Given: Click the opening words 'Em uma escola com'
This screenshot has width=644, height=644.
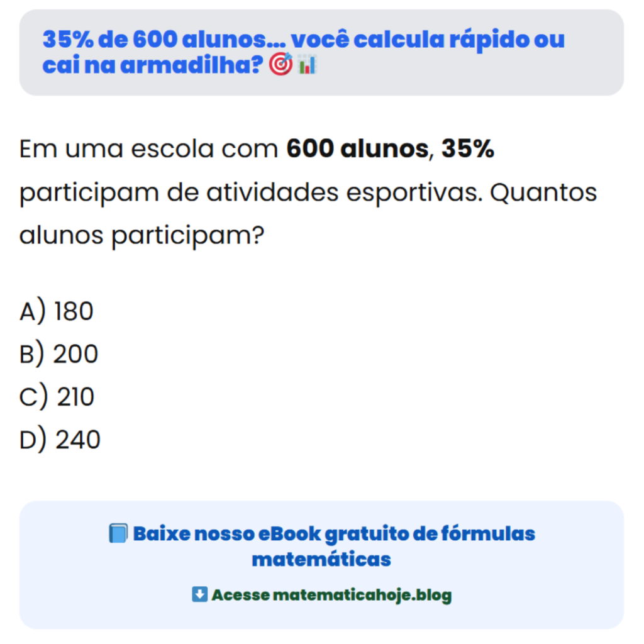Looking at the screenshot, I should coord(149,150).
